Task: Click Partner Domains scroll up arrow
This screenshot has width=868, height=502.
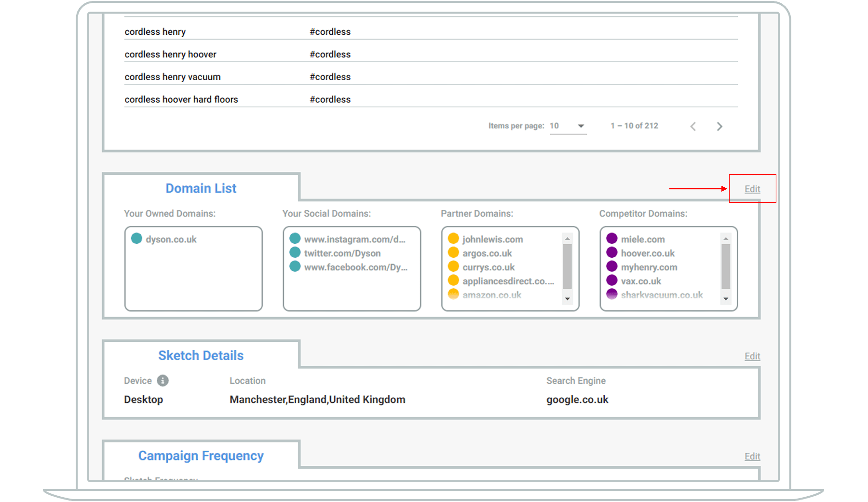Action: (x=568, y=238)
